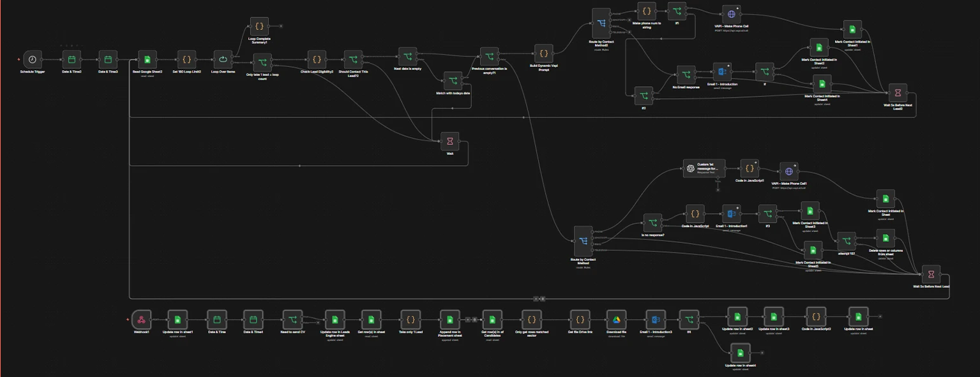Viewport: 980px width, 377px height.
Task: Open the 'Code in JavaScript2' node
Action: 816,316
